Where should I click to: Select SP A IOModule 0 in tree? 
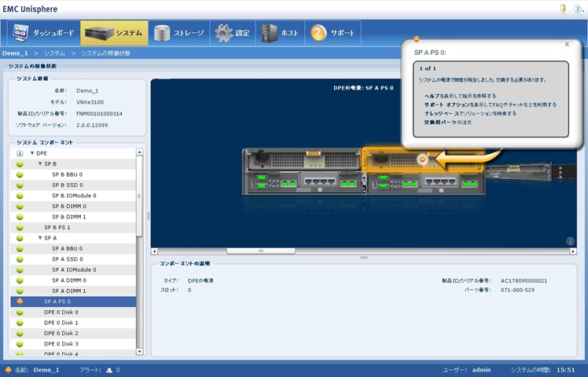(74, 270)
